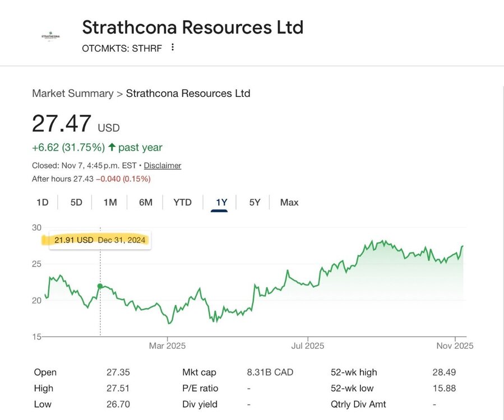The height and width of the screenshot is (420, 504).
Task: Show the Max chart range
Action: point(289,202)
